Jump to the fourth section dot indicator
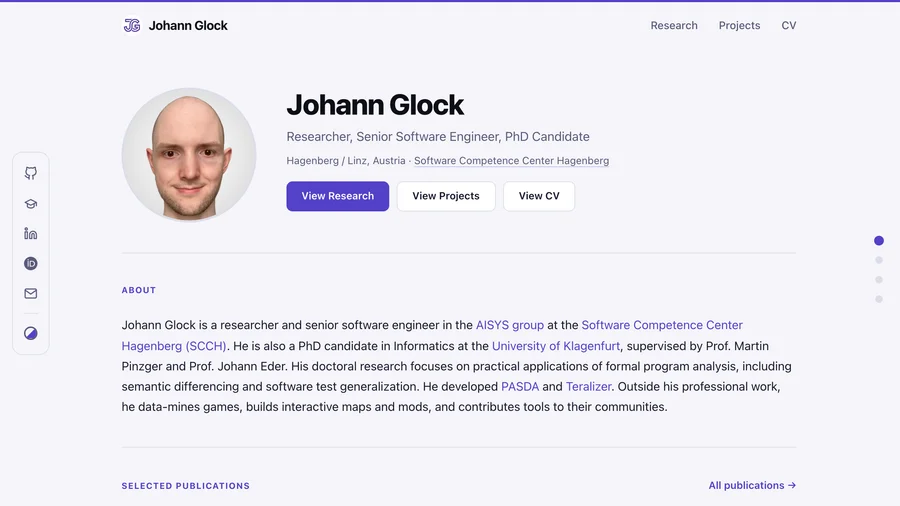 pyautogui.click(x=879, y=299)
